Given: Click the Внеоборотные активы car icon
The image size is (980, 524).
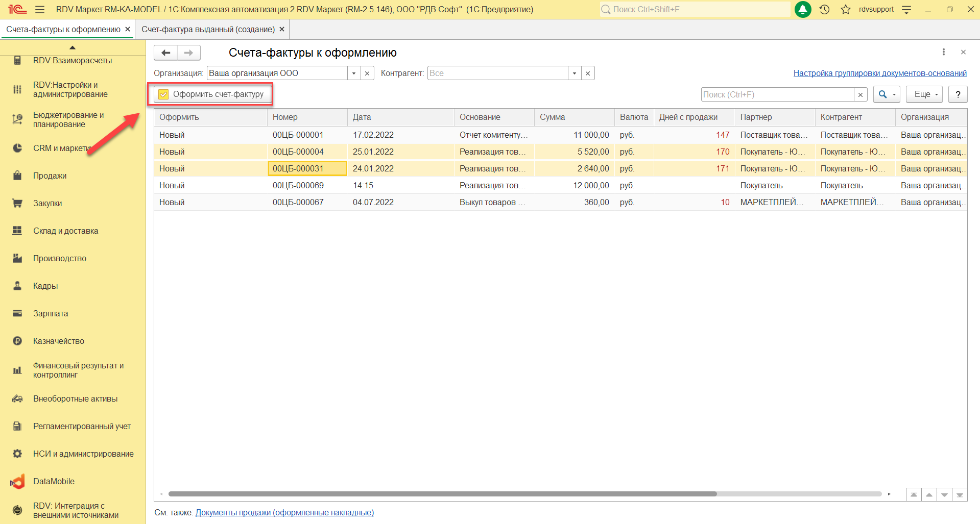Looking at the screenshot, I should click(17, 398).
